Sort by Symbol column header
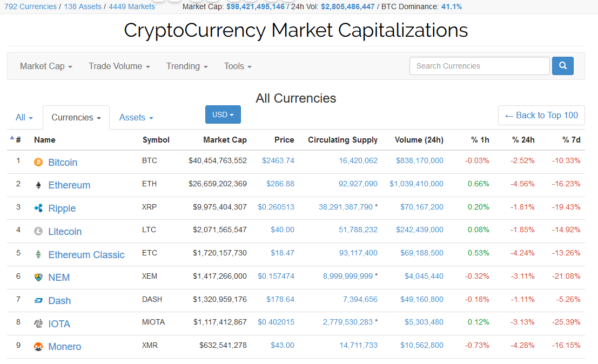The width and height of the screenshot is (598, 364). tap(156, 140)
